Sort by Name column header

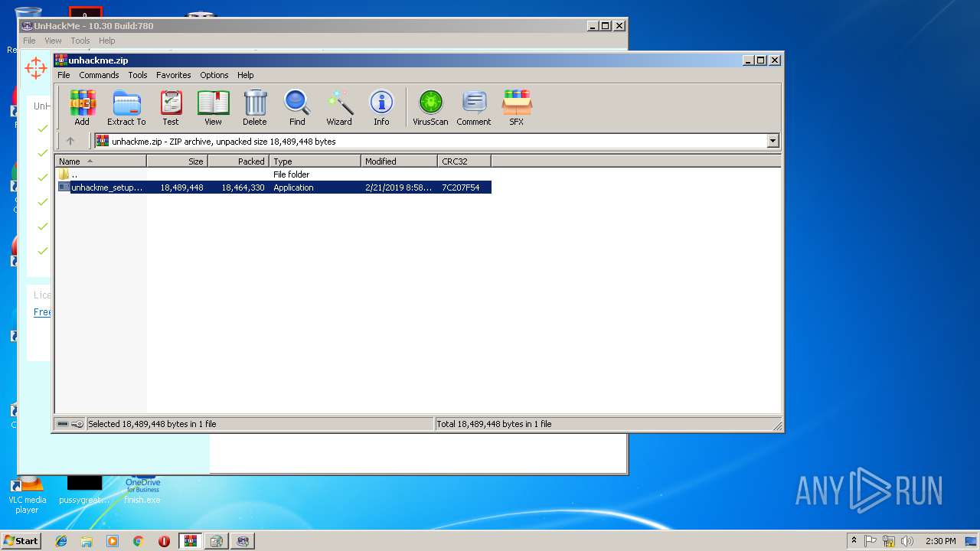pos(101,161)
